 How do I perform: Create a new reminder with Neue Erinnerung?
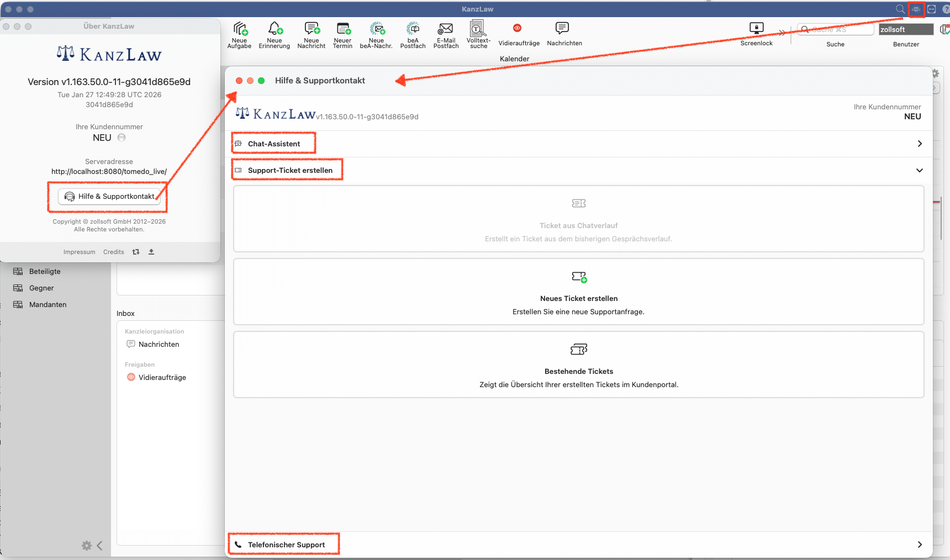[275, 29]
